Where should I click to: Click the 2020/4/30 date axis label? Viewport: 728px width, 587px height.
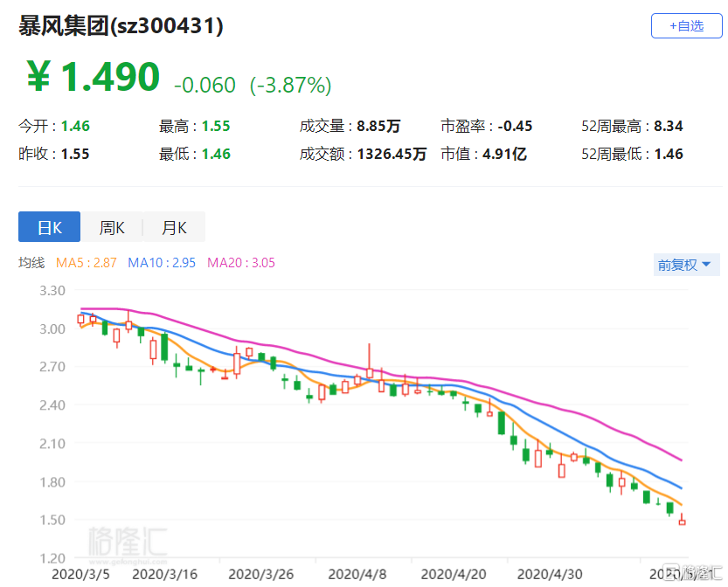tap(550, 575)
